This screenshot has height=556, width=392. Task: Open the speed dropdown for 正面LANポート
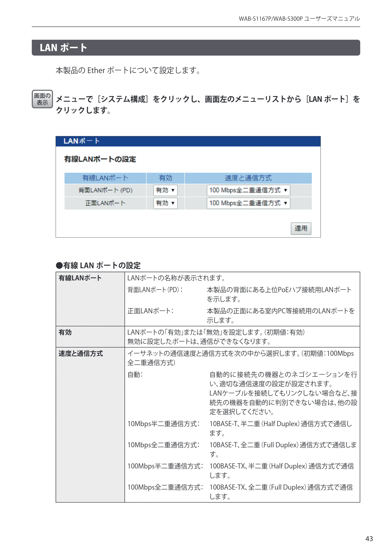pos(248,203)
